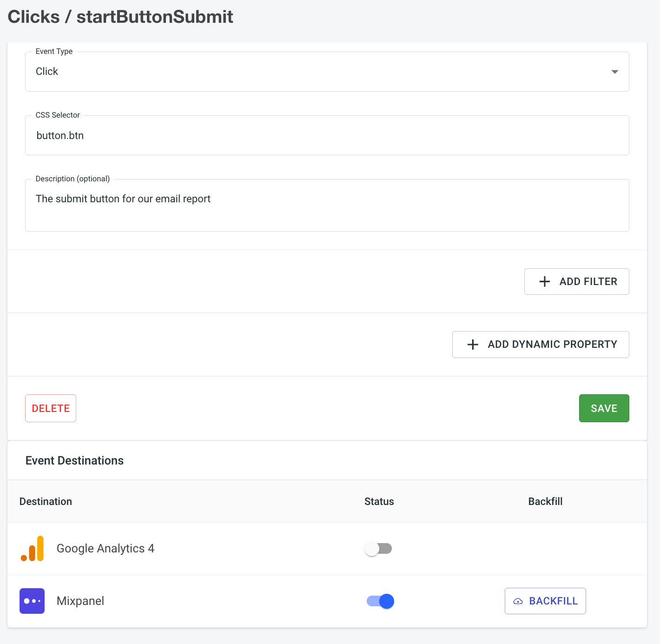
Task: Click the Mixpanel logo icon
Action: point(32,601)
